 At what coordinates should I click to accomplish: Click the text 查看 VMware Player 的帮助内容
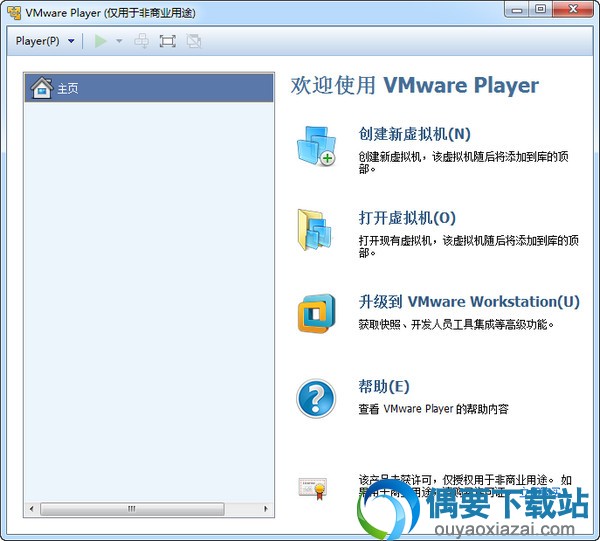[433, 409]
